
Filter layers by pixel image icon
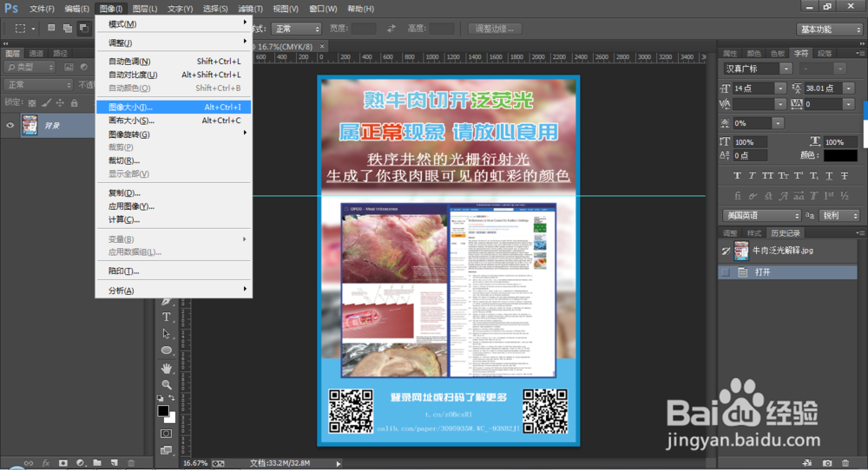coord(69,67)
